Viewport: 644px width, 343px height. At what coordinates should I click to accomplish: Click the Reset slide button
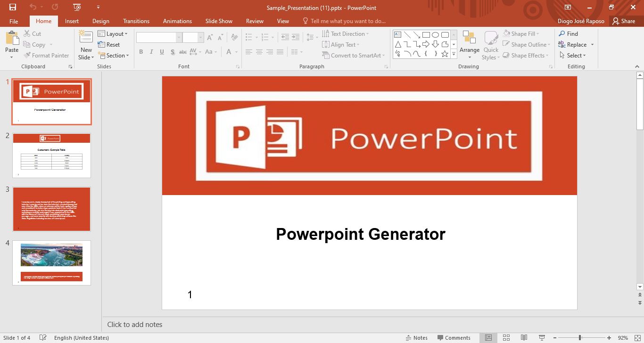(109, 45)
